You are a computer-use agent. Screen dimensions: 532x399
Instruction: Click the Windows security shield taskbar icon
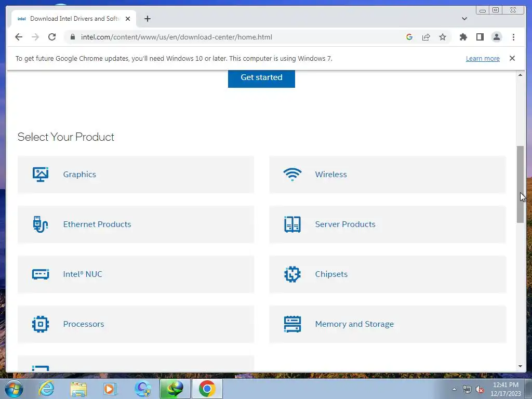click(x=143, y=389)
